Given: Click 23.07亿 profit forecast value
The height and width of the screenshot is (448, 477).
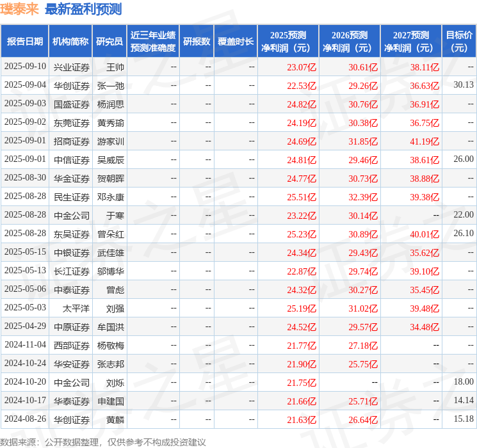Looking at the screenshot, I should tap(302, 67).
